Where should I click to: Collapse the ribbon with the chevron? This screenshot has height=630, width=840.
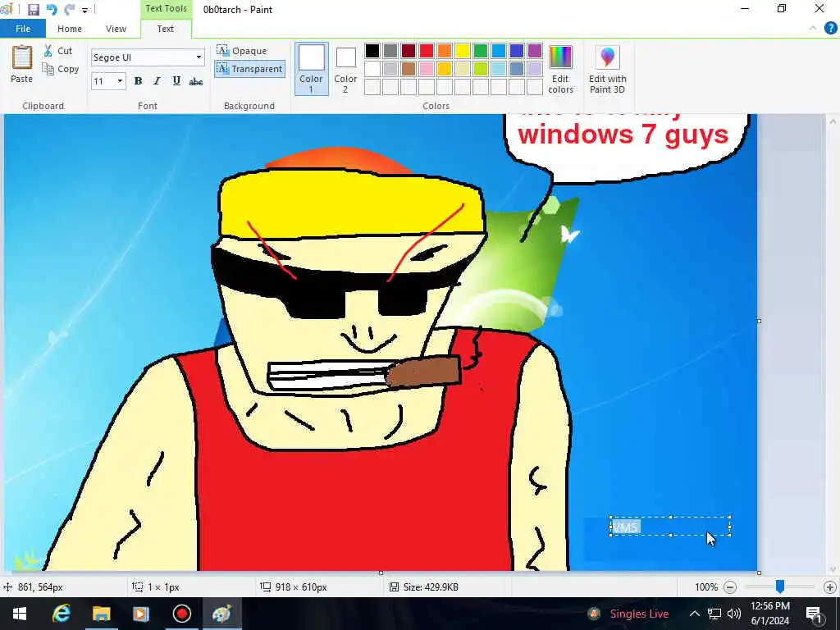[813, 29]
